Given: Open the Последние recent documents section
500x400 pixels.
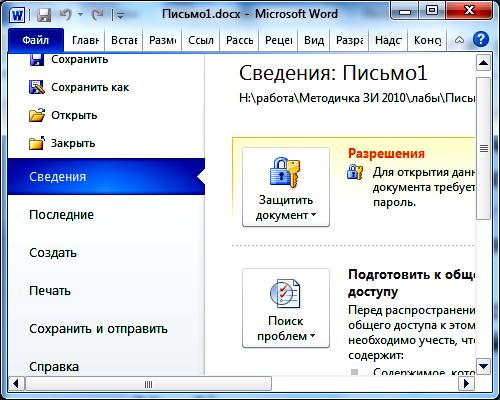Looking at the screenshot, I should [x=61, y=215].
